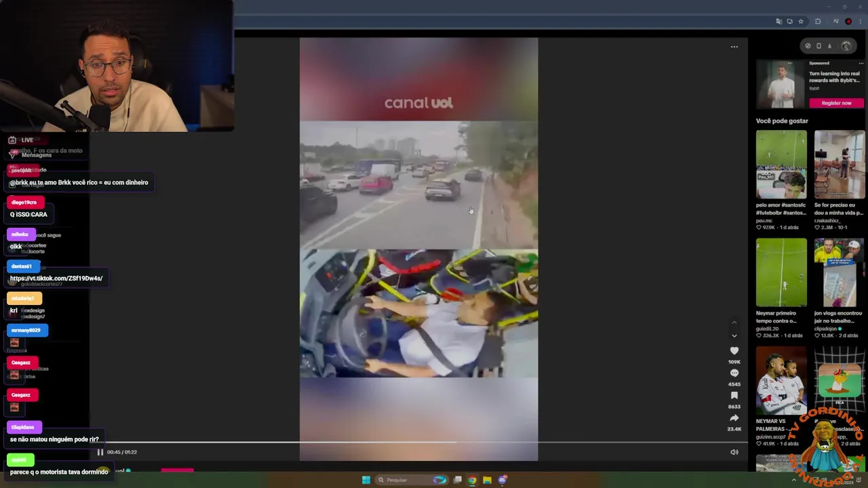Open the jon vlogs encontrou jair video thumbnail

pyautogui.click(x=840, y=272)
